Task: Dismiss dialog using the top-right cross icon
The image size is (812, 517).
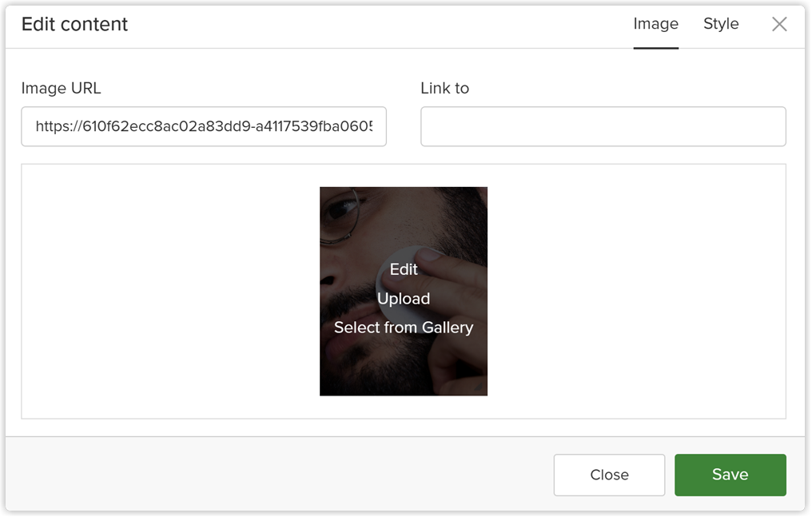Action: 779,24
